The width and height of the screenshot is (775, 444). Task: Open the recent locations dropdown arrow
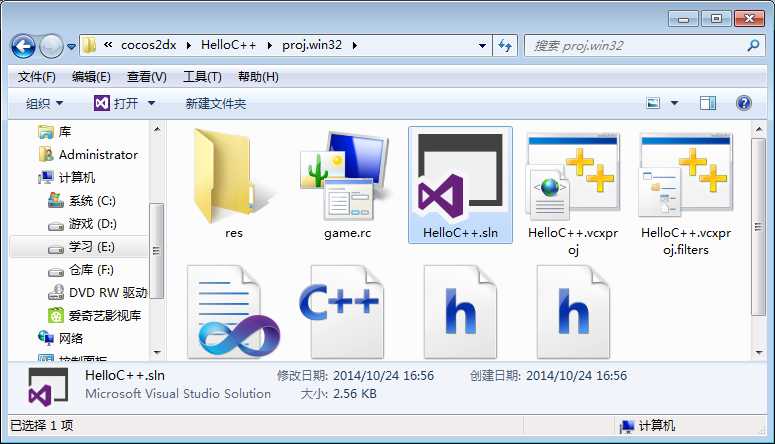click(71, 46)
